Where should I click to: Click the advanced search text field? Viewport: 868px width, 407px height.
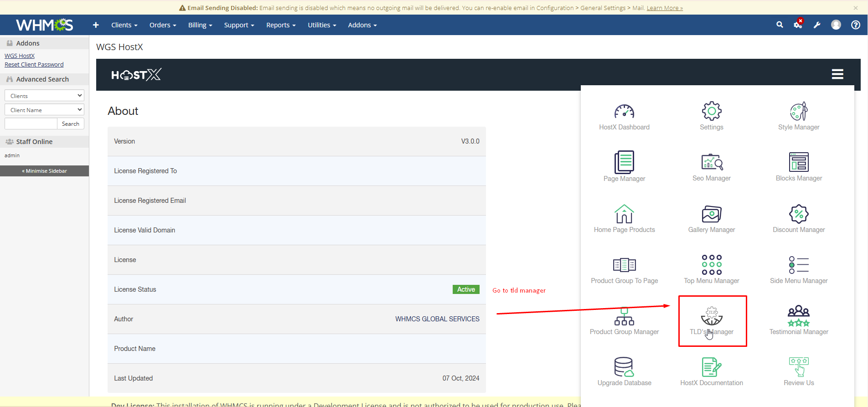pos(31,124)
